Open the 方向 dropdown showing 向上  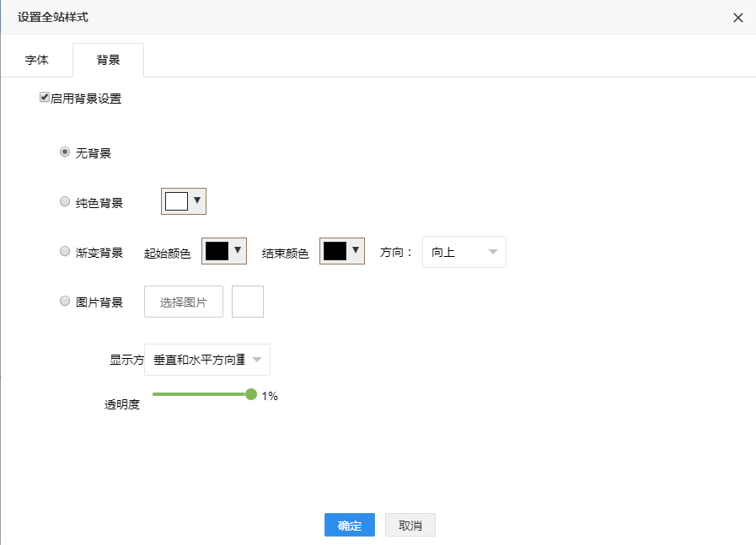464,252
